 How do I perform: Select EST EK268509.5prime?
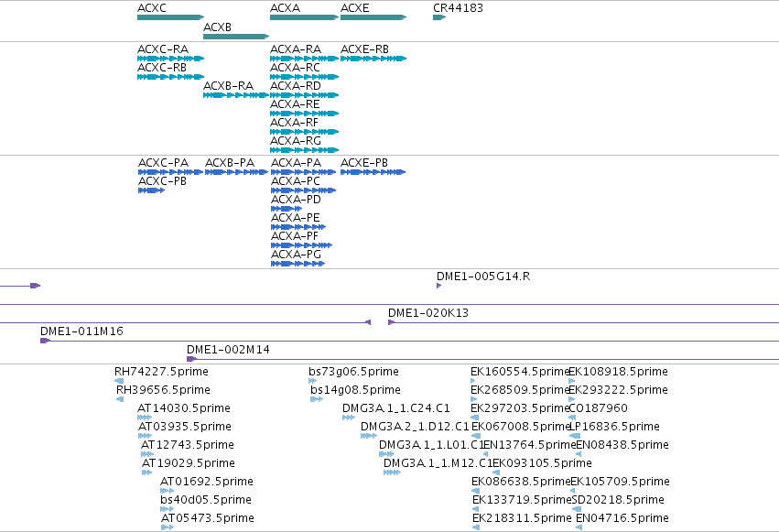click(473, 400)
